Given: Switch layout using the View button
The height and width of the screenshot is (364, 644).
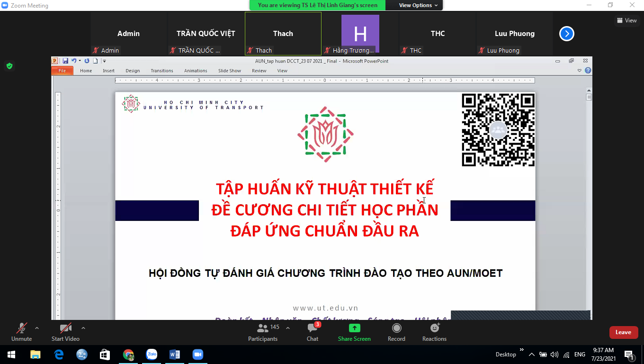Looking at the screenshot, I should pos(627,20).
